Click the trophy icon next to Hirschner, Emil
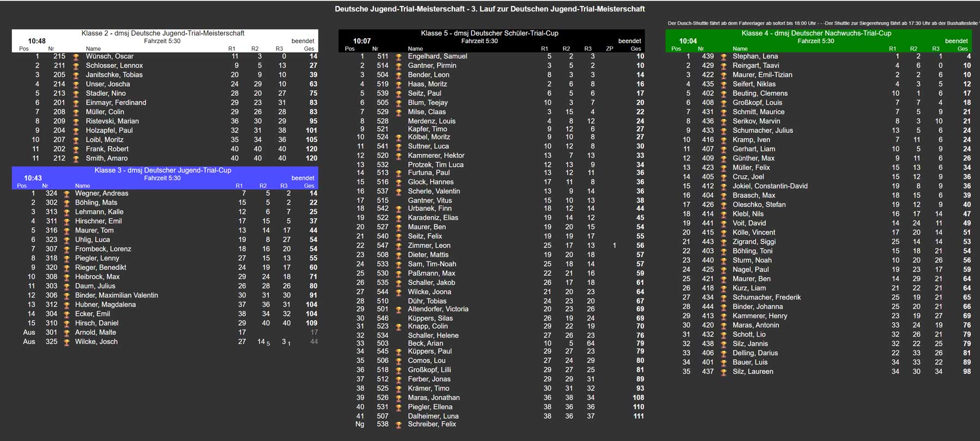The height and width of the screenshot is (441, 980). pyautogui.click(x=66, y=222)
